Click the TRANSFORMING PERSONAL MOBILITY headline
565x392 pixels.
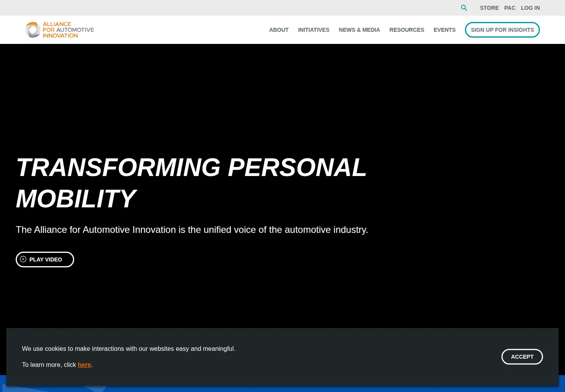coord(191,183)
